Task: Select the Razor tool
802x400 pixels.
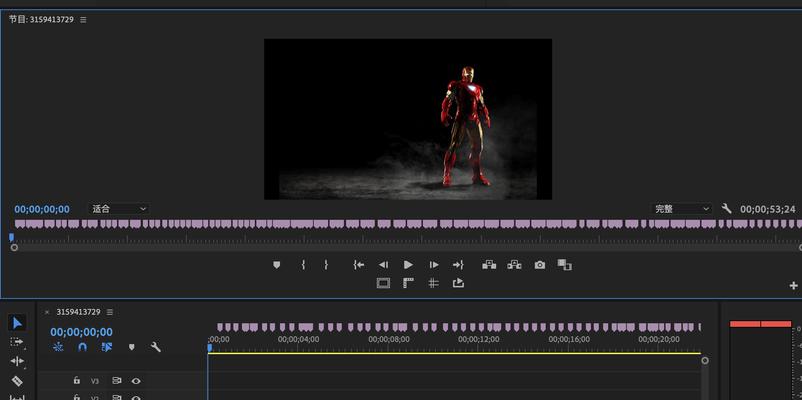Action: 17,381
